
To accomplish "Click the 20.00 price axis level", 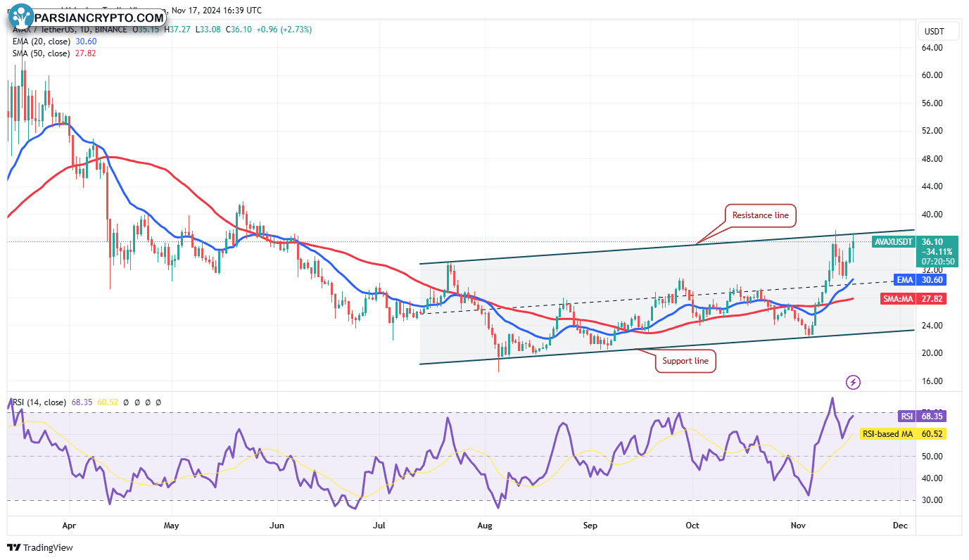I will (x=934, y=353).
